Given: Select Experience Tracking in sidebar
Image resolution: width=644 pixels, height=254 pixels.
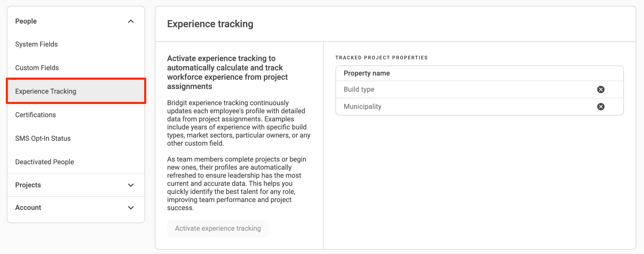Looking at the screenshot, I should 46,91.
